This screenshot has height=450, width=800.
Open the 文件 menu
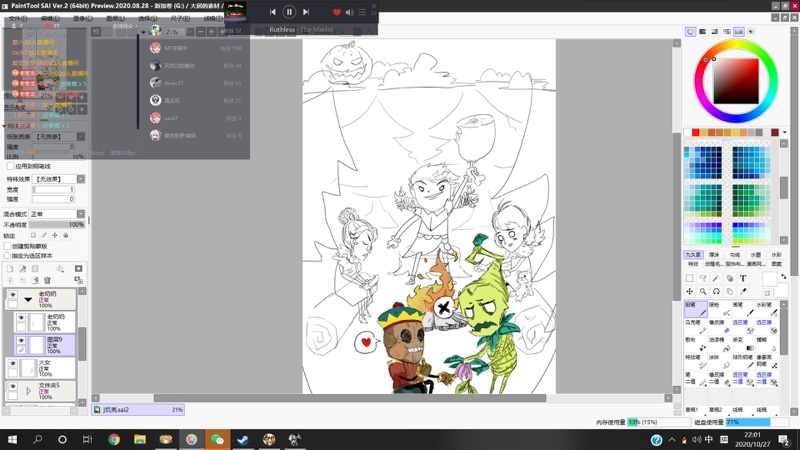pyautogui.click(x=17, y=18)
